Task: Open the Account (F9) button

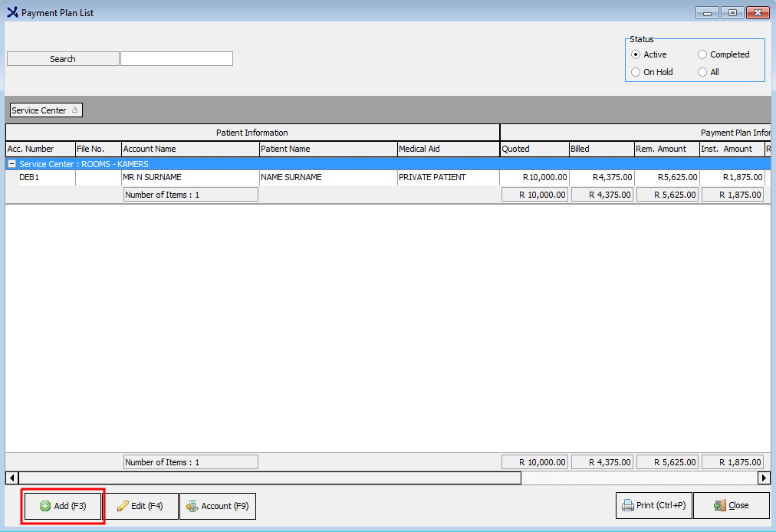Action: point(218,506)
